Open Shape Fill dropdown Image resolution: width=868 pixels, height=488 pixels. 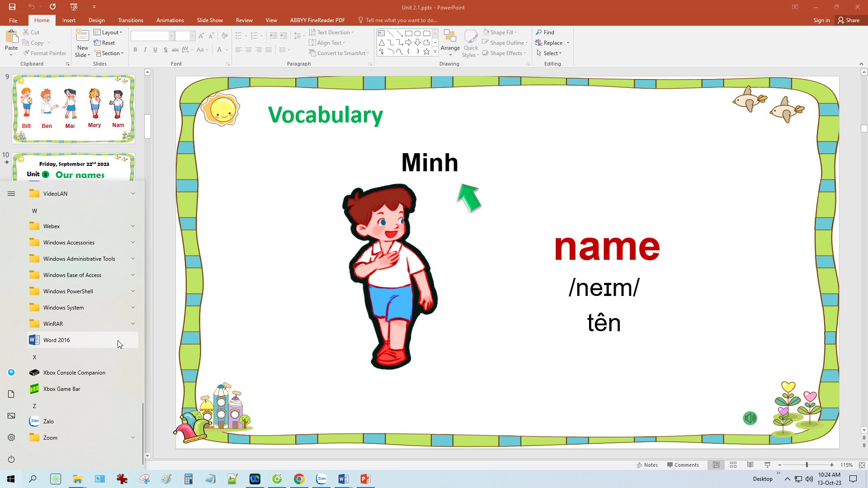click(x=500, y=33)
